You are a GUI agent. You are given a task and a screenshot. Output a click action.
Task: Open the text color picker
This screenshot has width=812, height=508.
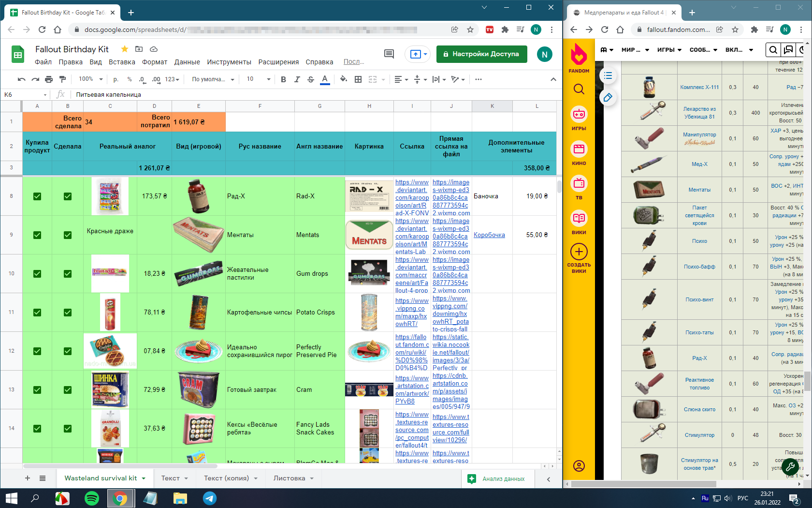pos(325,79)
